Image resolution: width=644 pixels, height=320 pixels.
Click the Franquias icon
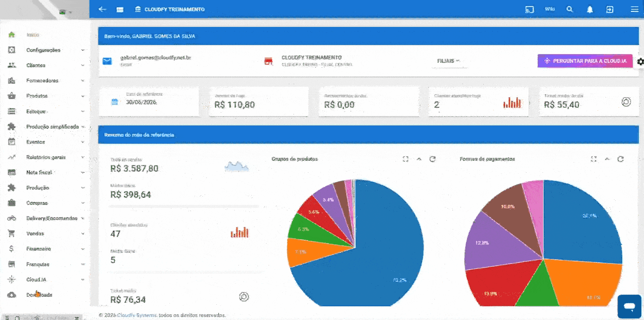tap(12, 264)
